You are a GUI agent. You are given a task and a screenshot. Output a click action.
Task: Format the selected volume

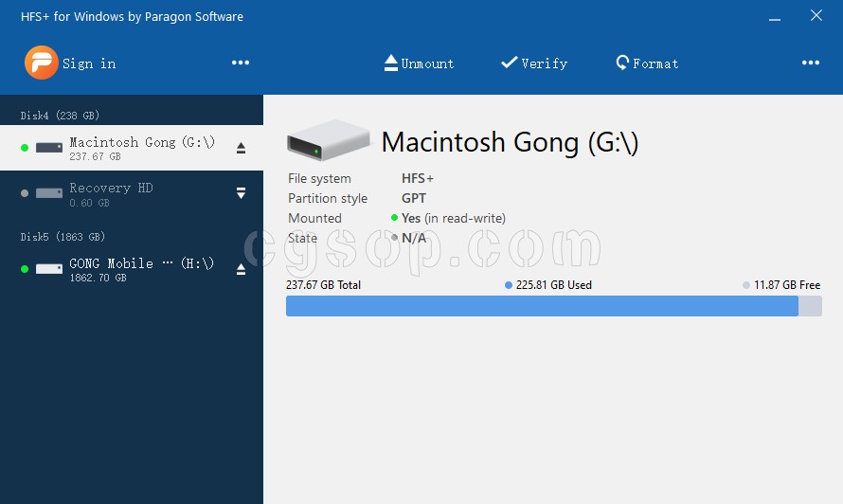click(x=647, y=63)
